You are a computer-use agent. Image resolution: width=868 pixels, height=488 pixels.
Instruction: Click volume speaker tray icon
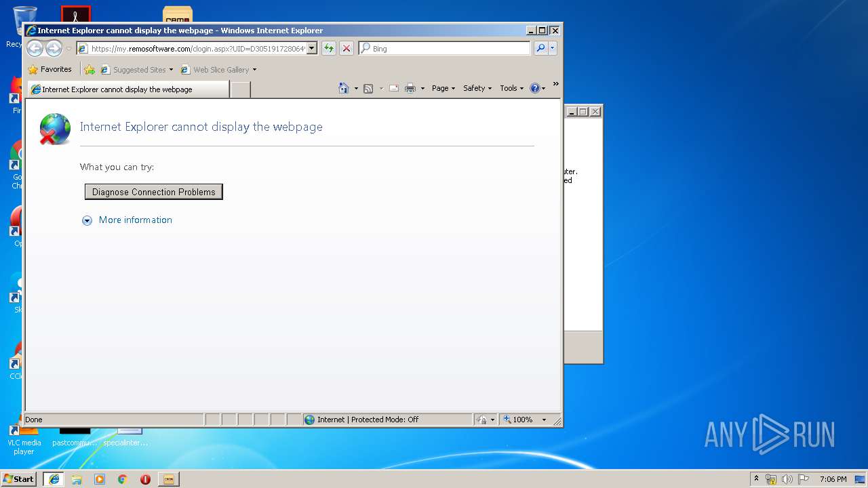(787, 479)
